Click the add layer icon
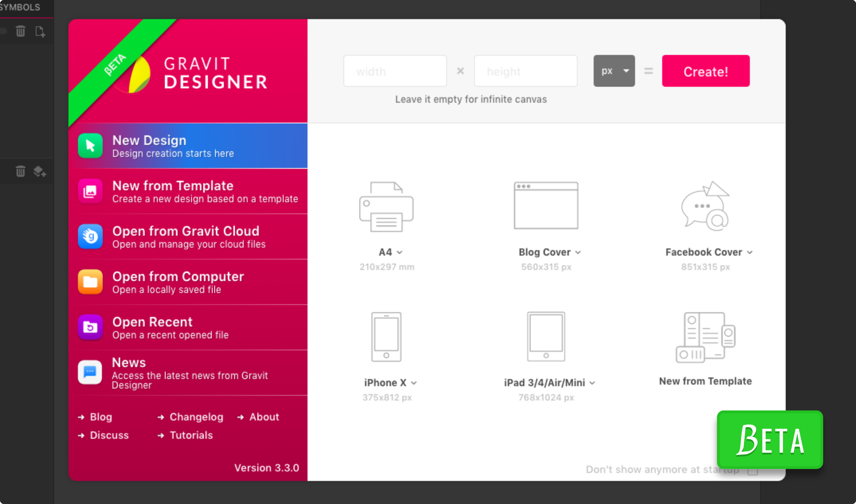This screenshot has height=504, width=856. [x=40, y=171]
